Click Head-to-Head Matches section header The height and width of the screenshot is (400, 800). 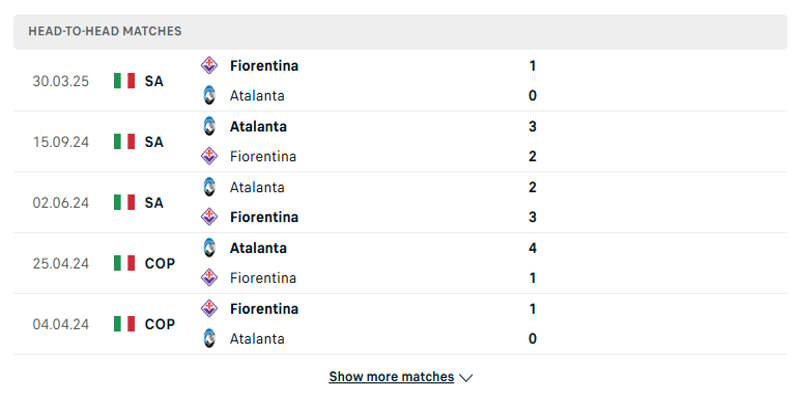[x=105, y=31]
